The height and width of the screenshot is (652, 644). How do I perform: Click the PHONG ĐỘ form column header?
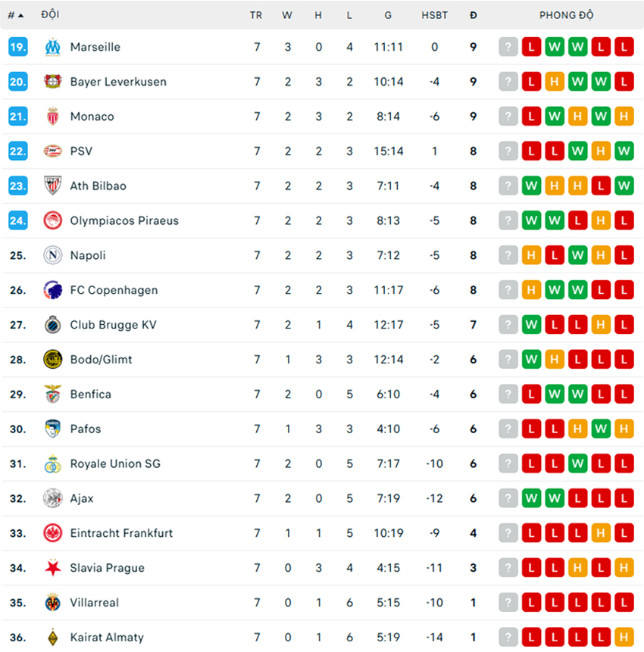[566, 15]
